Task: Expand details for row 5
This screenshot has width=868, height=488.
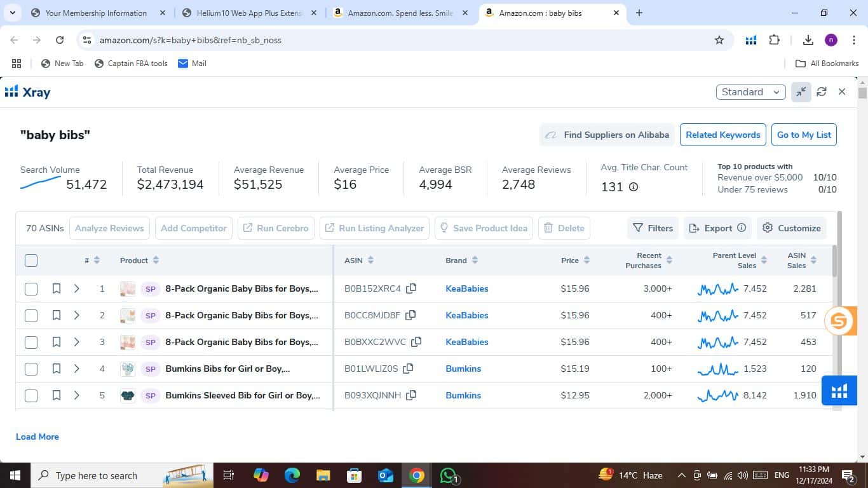Action: pos(76,395)
